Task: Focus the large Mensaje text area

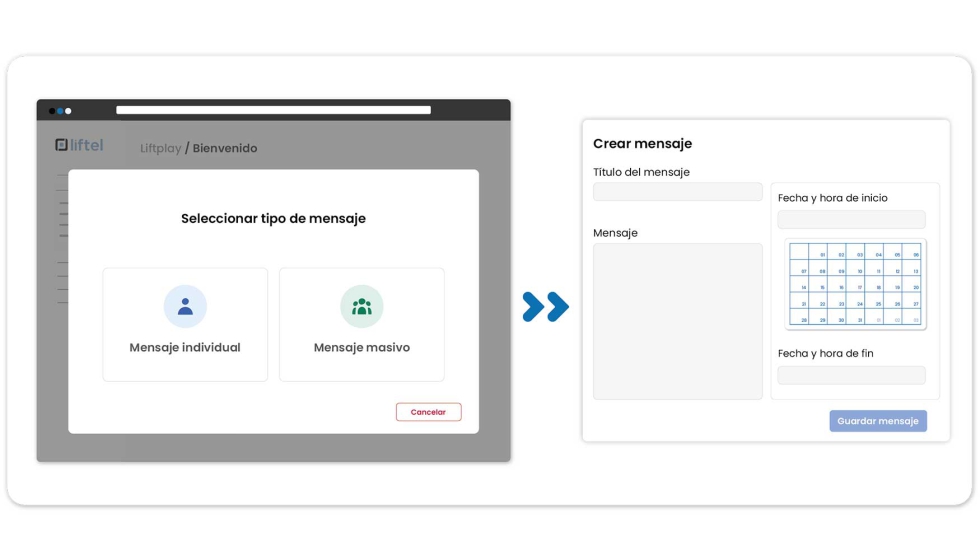Action: tap(677, 321)
